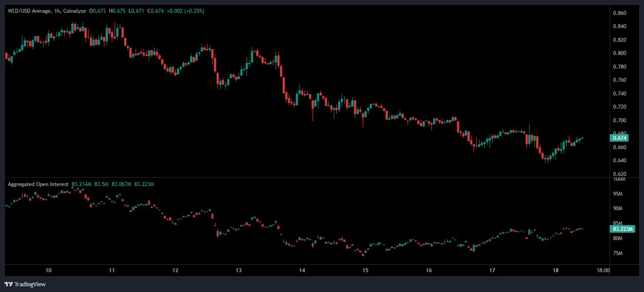This screenshot has height=292, width=644.
Task: Click the divider between price and open interest panes
Action: pyautogui.click(x=308, y=178)
